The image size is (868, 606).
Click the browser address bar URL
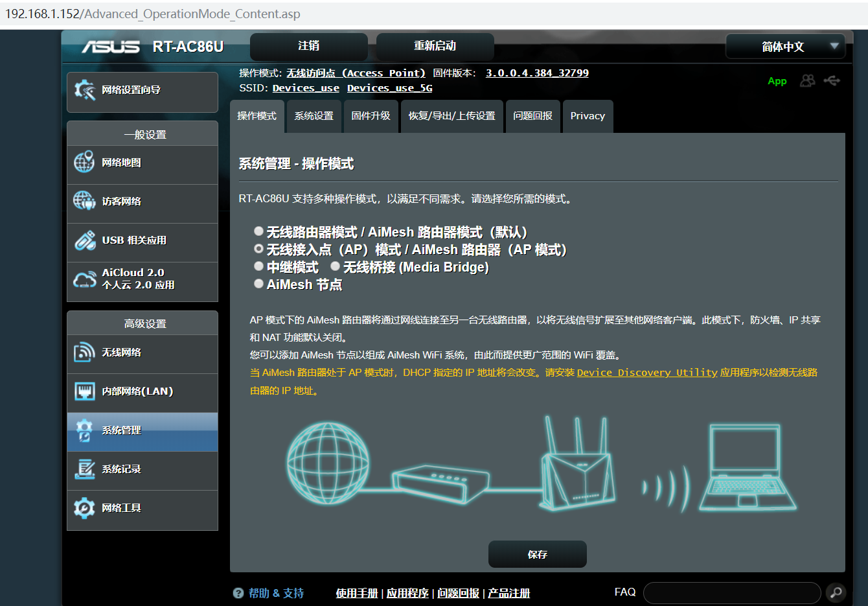(x=153, y=14)
